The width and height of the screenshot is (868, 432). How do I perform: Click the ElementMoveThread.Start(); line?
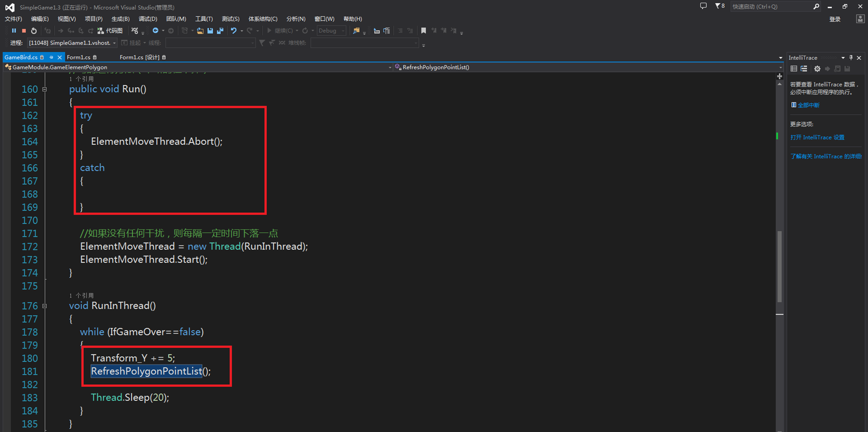[144, 259]
